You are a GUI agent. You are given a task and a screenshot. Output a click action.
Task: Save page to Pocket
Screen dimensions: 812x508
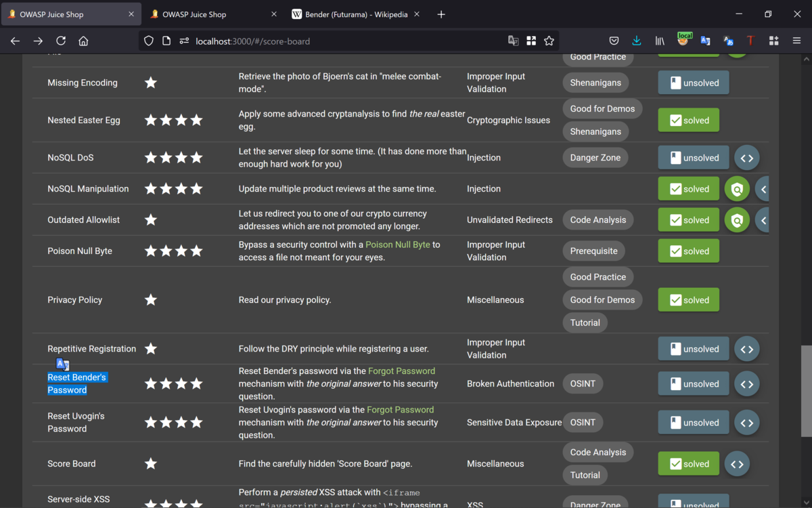[x=614, y=41]
